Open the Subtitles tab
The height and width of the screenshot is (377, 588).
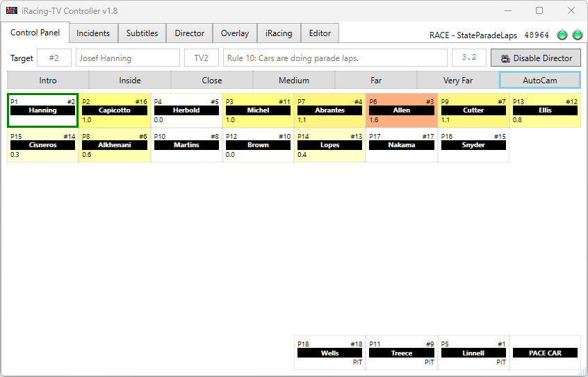(x=142, y=33)
